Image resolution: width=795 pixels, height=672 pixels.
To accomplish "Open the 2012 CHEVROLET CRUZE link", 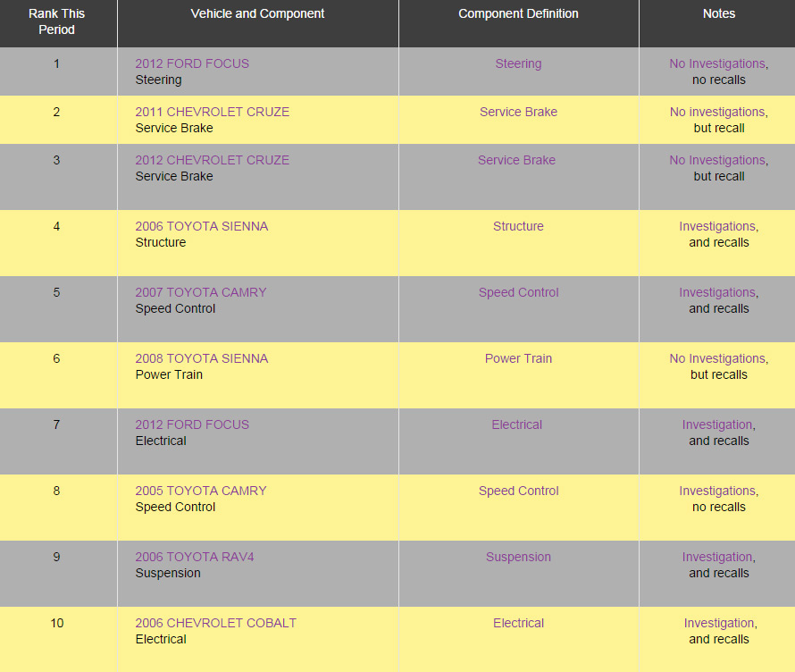I will pos(213,160).
